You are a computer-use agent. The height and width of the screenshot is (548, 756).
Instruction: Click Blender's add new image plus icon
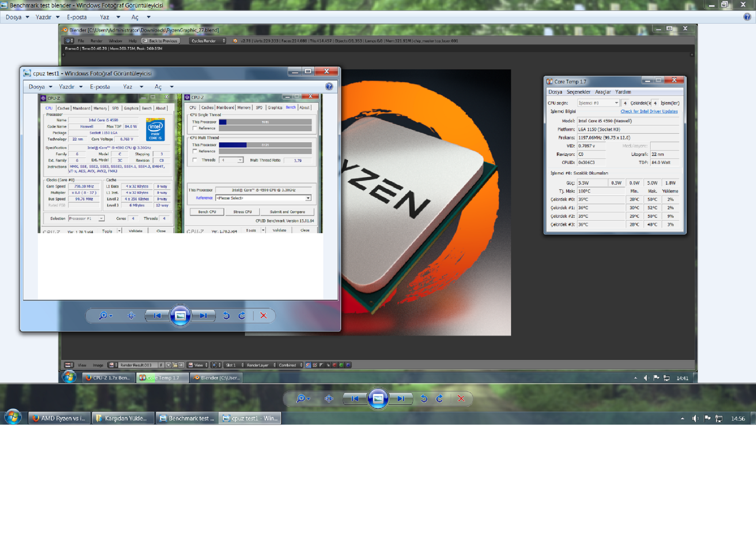168,365
